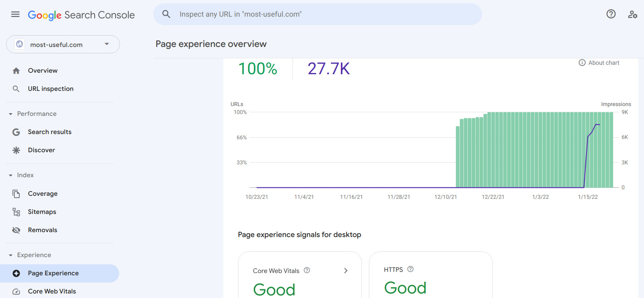Click the URLs axis label
Image resolution: width=644 pixels, height=298 pixels.
[x=237, y=104]
